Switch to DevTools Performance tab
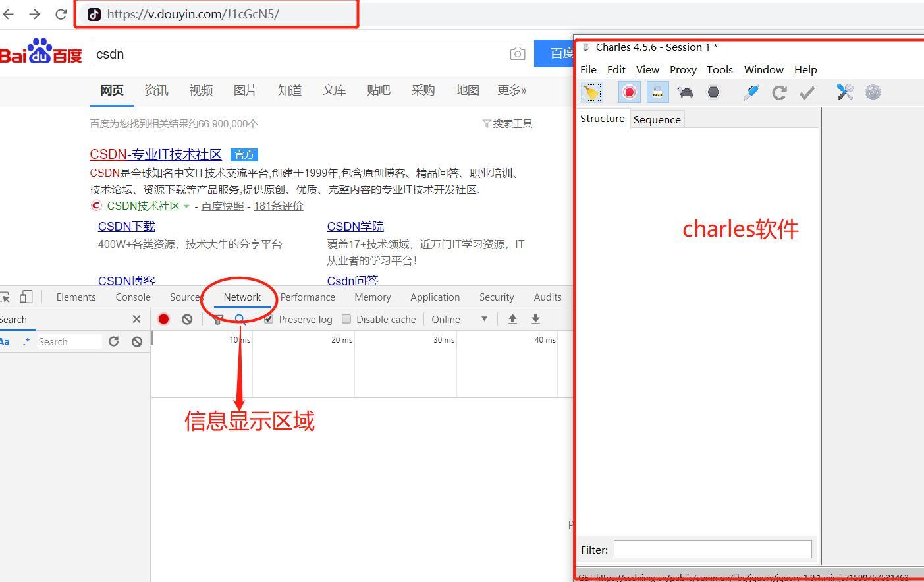The height and width of the screenshot is (582, 924). pyautogui.click(x=308, y=297)
